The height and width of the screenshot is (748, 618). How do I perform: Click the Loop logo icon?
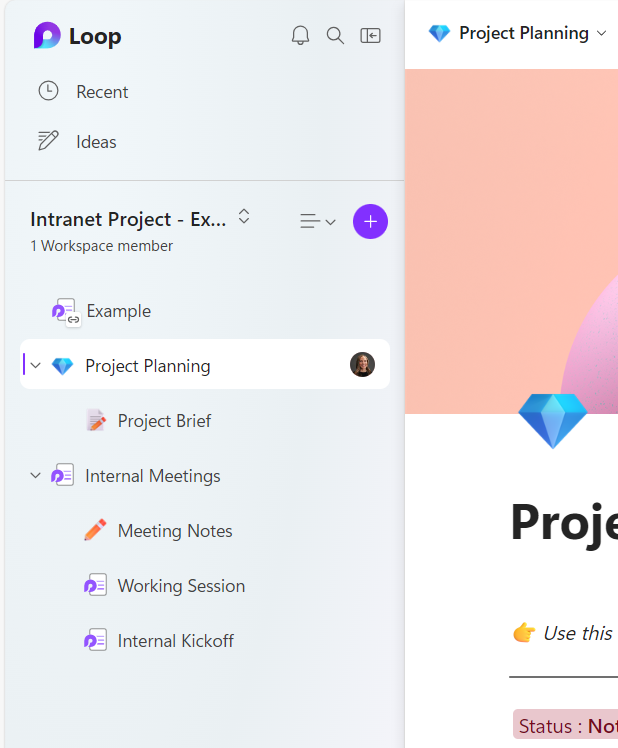[47, 37]
